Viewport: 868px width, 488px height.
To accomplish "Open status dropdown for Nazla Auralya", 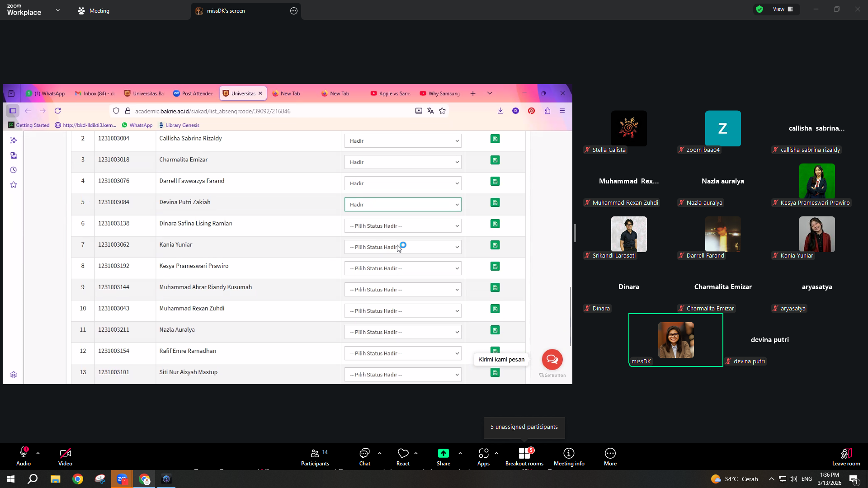I will click(403, 332).
